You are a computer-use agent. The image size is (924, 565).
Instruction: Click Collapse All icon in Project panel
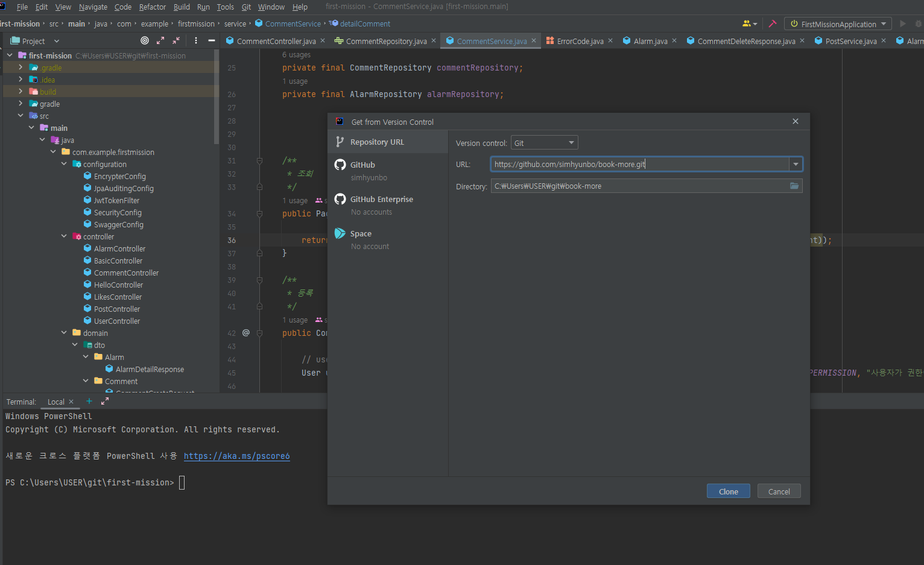pyautogui.click(x=176, y=40)
